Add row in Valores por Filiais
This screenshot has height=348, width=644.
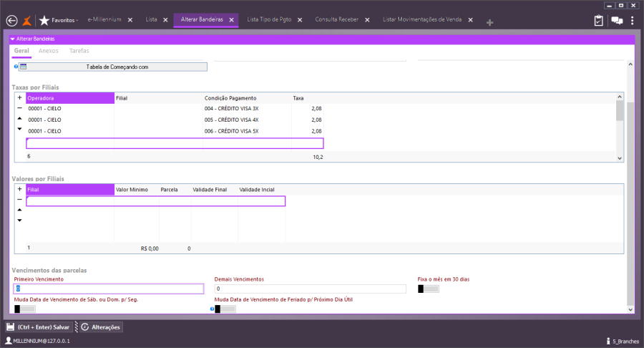tap(20, 189)
